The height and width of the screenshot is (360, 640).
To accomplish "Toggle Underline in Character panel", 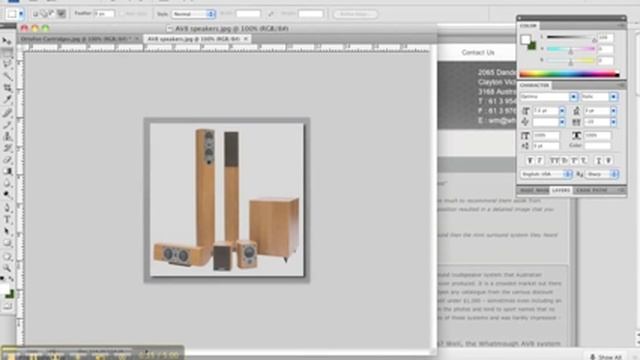I will pyautogui.click(x=598, y=161).
